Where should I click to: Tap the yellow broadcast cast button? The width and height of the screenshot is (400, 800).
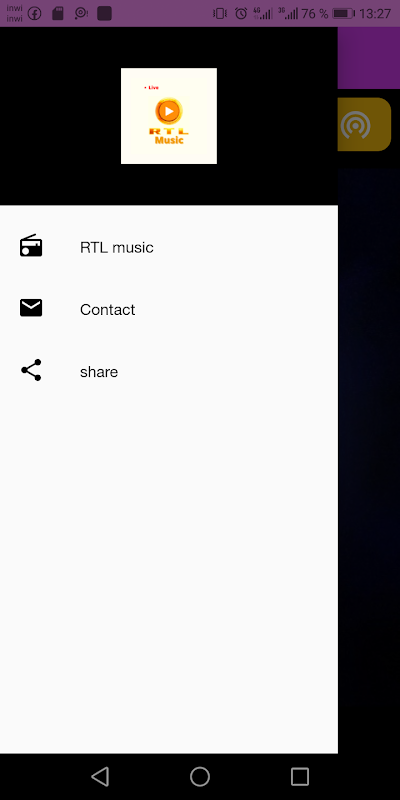pos(364,124)
